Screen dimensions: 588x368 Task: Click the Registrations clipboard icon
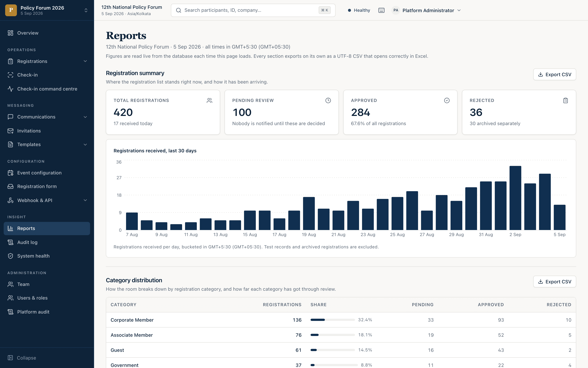click(x=10, y=61)
